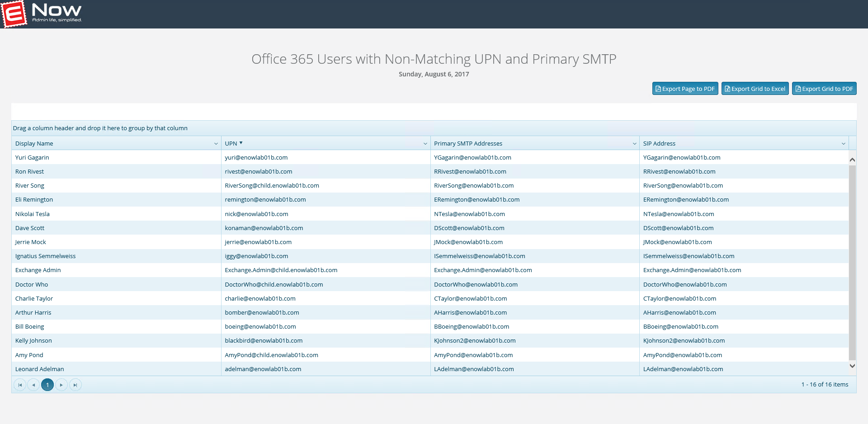The width and height of the screenshot is (868, 424).
Task: Click the Export Grid to PDF button
Action: click(x=824, y=89)
